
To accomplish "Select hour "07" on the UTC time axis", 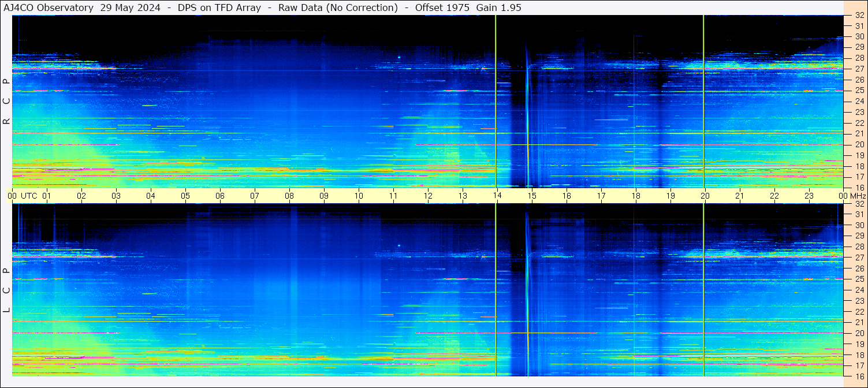I will pos(255,196).
